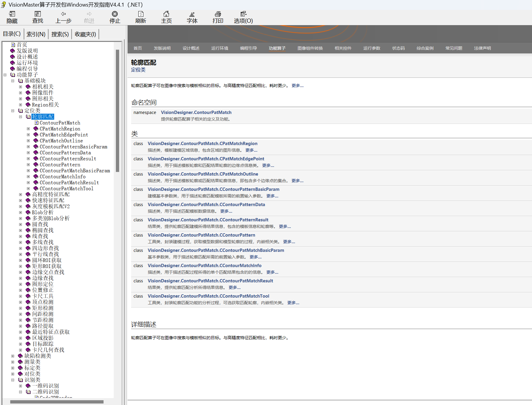Expand the 一维码识别 tree node
The height and width of the screenshot is (405, 532).
20,386
